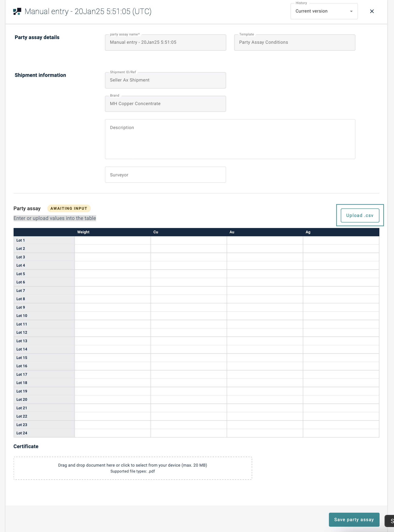Select the Cu cell for Lot 5
Screen dimensions: 394x532
click(189, 274)
